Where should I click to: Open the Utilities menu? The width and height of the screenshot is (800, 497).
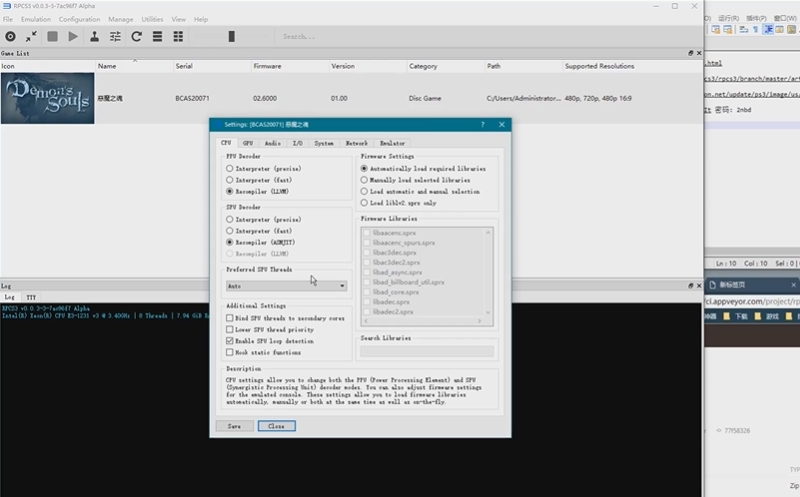[152, 19]
